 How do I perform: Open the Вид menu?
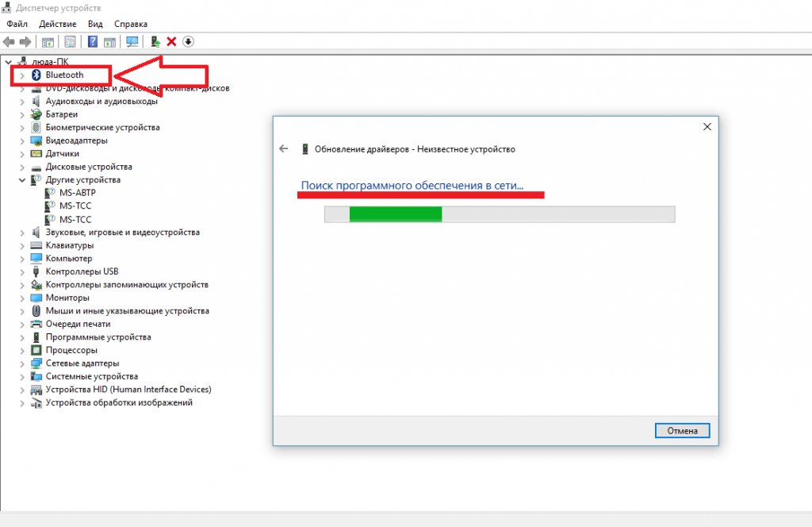coord(95,25)
